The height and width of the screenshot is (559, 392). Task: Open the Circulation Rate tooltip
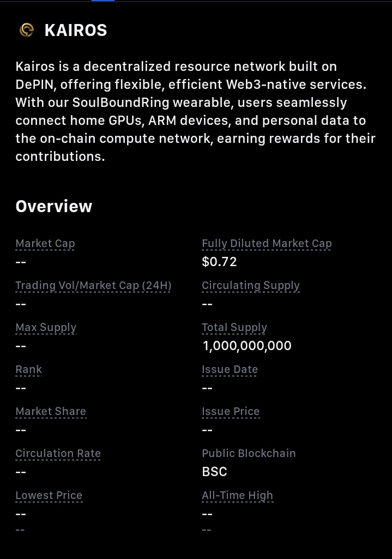(58, 454)
